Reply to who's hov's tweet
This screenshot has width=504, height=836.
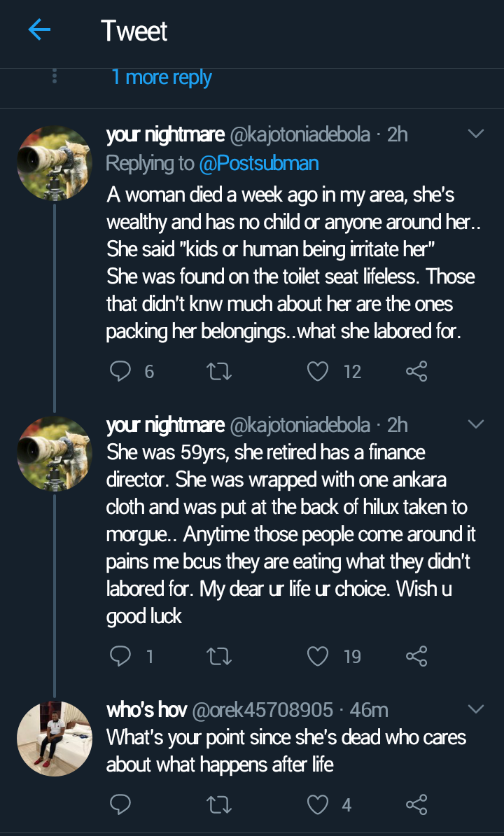(x=120, y=804)
